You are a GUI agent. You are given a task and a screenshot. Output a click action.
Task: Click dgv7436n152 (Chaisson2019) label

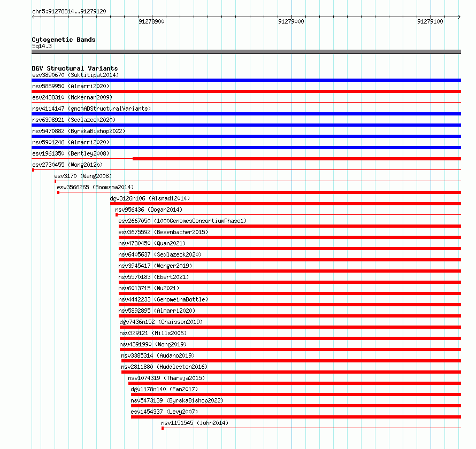click(x=161, y=322)
